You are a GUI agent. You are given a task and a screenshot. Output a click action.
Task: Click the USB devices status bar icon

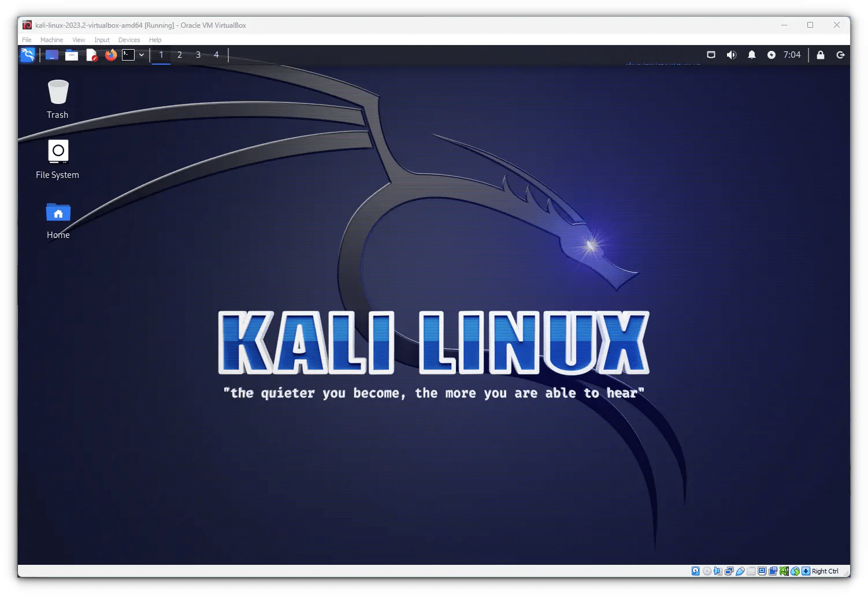pos(740,571)
